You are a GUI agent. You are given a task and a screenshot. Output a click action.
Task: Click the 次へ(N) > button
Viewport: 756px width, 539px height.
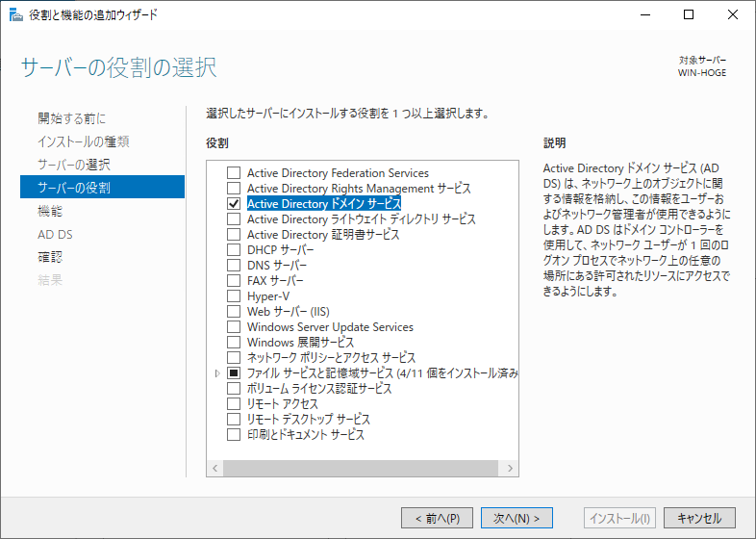click(517, 518)
